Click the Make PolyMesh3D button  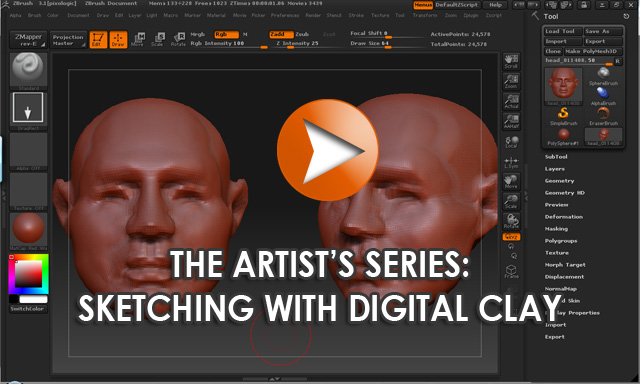click(x=593, y=51)
